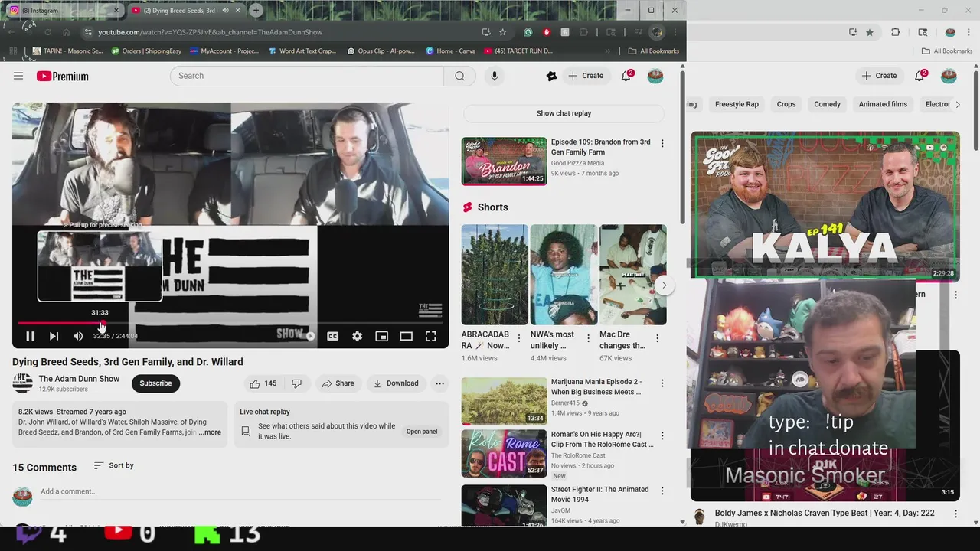
Task: Download the video
Action: click(396, 383)
